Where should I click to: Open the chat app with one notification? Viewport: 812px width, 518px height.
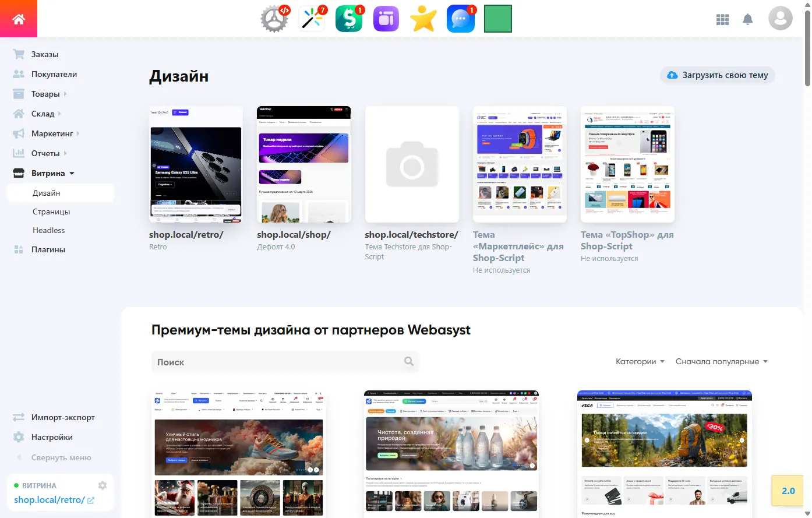(x=460, y=18)
